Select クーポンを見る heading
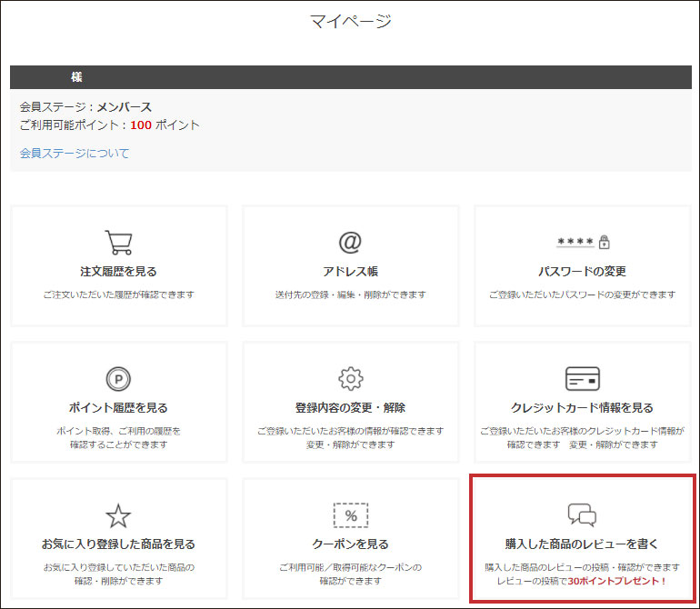 tap(350, 544)
